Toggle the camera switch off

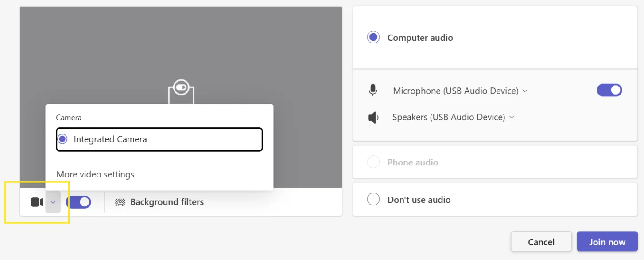point(78,202)
